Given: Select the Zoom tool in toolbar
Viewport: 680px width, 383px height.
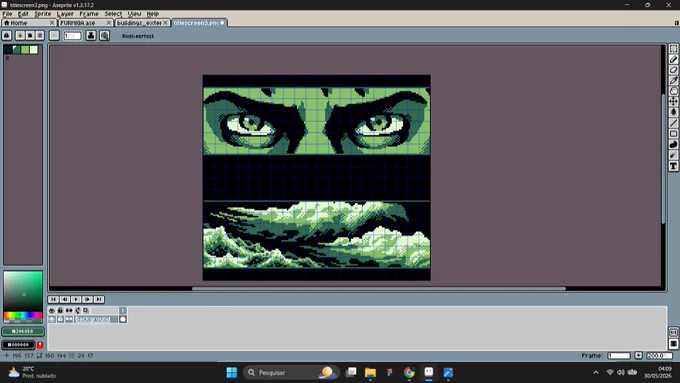Looking at the screenshot, I should point(673,91).
